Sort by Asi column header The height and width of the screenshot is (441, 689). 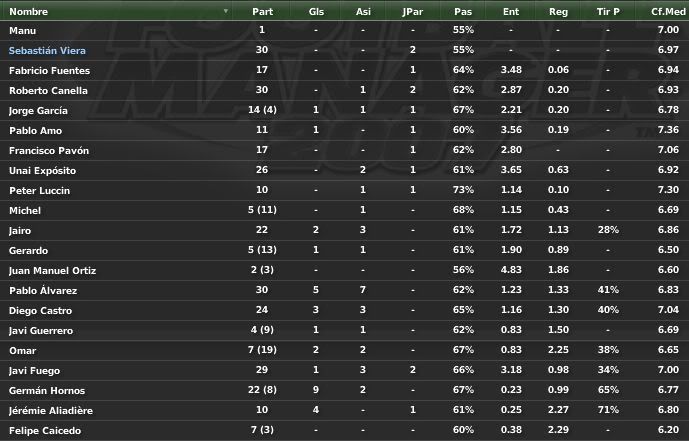click(363, 11)
